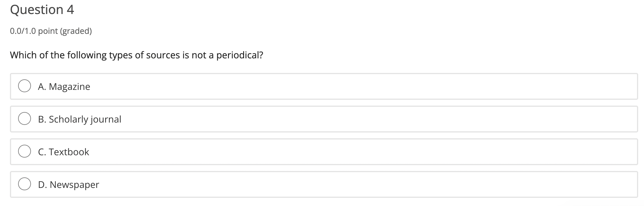Image resolution: width=644 pixels, height=206 pixels.
Task: Click the third answer option box
Action: pyautogui.click(x=321, y=152)
